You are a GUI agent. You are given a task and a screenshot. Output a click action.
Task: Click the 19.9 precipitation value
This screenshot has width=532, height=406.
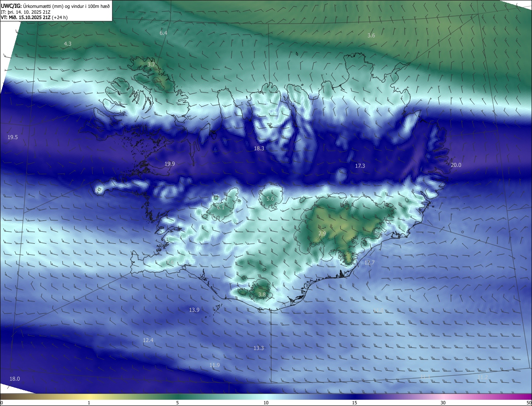click(x=170, y=164)
